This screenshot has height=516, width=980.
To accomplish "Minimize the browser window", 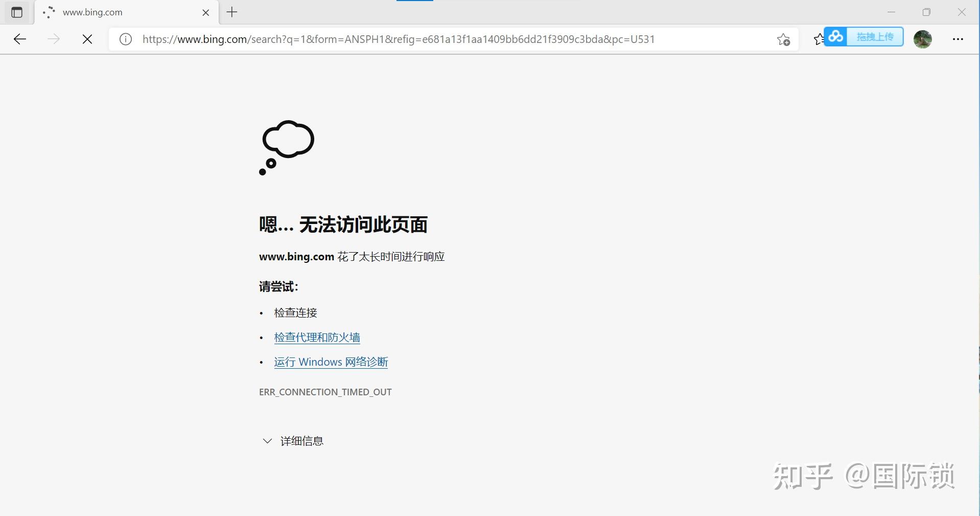I will pos(892,12).
